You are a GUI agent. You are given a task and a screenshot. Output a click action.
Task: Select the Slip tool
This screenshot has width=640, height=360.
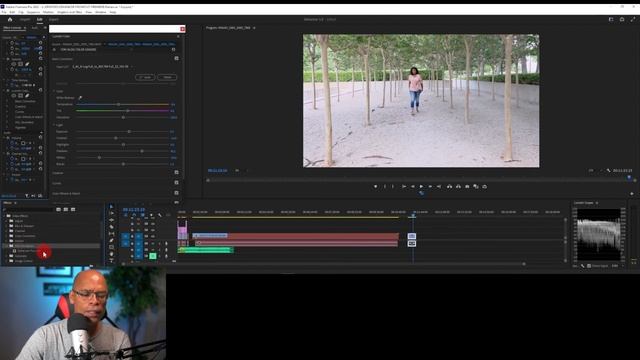click(111, 234)
